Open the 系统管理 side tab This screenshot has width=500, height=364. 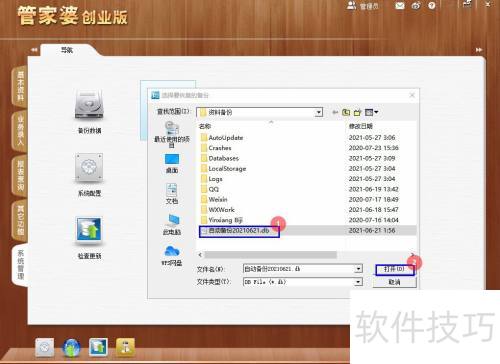[20, 265]
